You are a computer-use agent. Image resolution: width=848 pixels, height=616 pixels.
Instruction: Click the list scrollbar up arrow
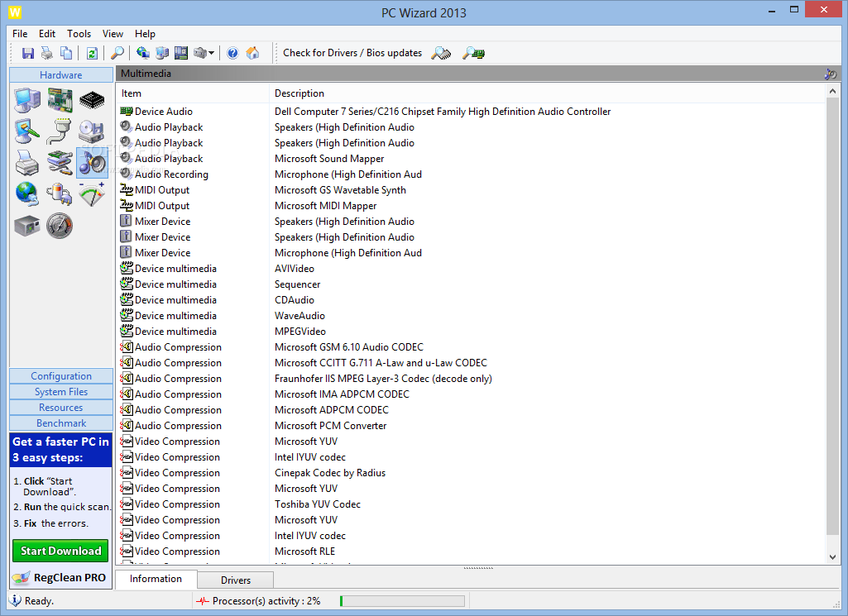click(x=832, y=91)
